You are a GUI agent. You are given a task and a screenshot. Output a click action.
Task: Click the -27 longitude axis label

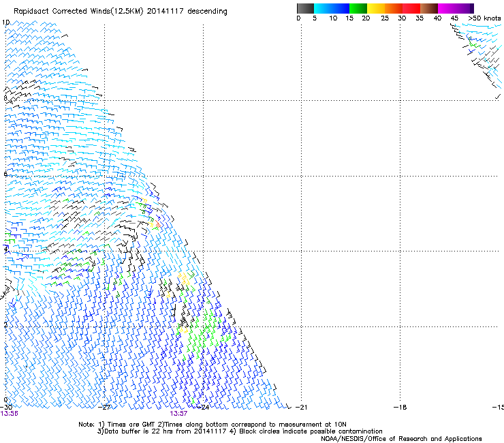pyautogui.click(x=104, y=407)
